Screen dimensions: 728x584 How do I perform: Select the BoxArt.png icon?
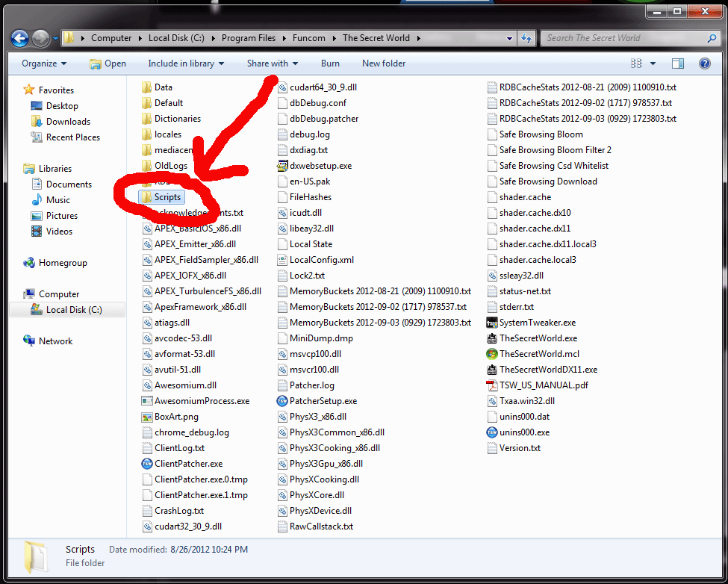[146, 417]
